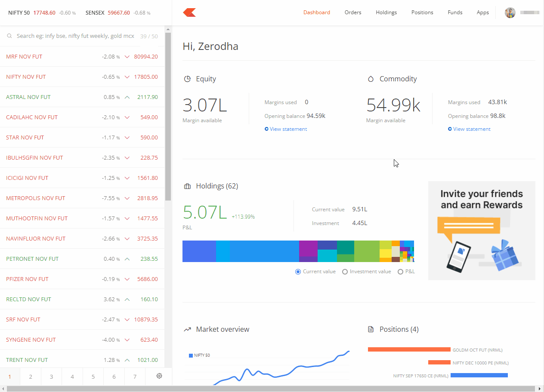Image resolution: width=544 pixels, height=392 pixels.
Task: Select the Investment value radio option
Action: (x=345, y=272)
